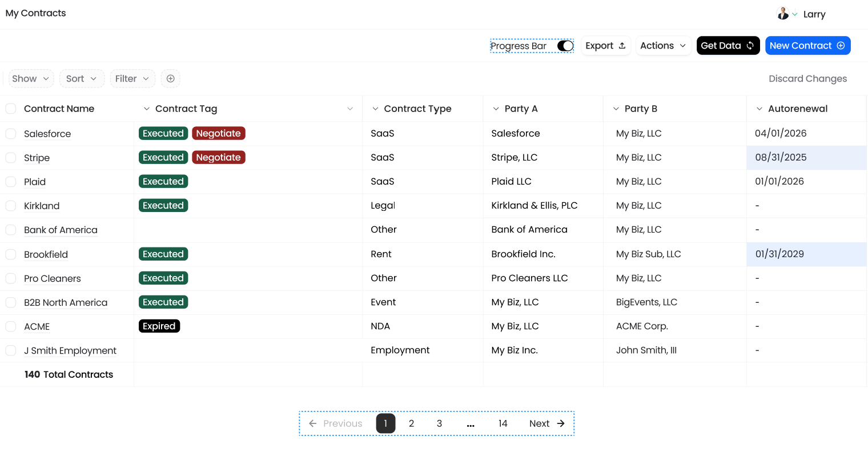Screen dimensions: 868x472
Task: Expand the Contract Tag column menu chevron
Action: click(x=147, y=109)
